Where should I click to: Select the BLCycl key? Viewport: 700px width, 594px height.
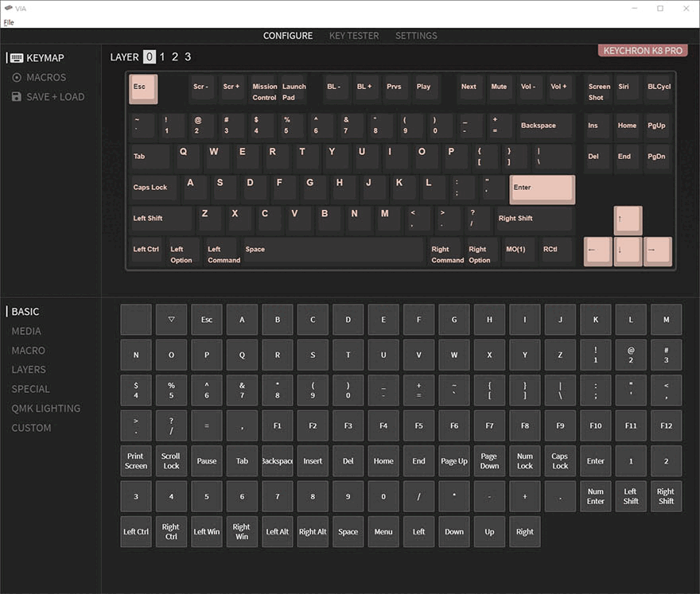[659, 89]
